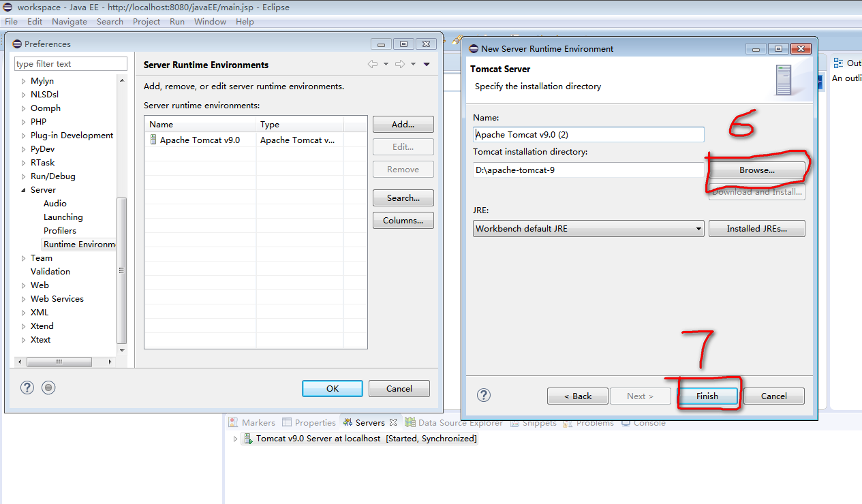
Task: Expand Tomcat v9.0 Server at localhost entry
Action: tap(236, 439)
